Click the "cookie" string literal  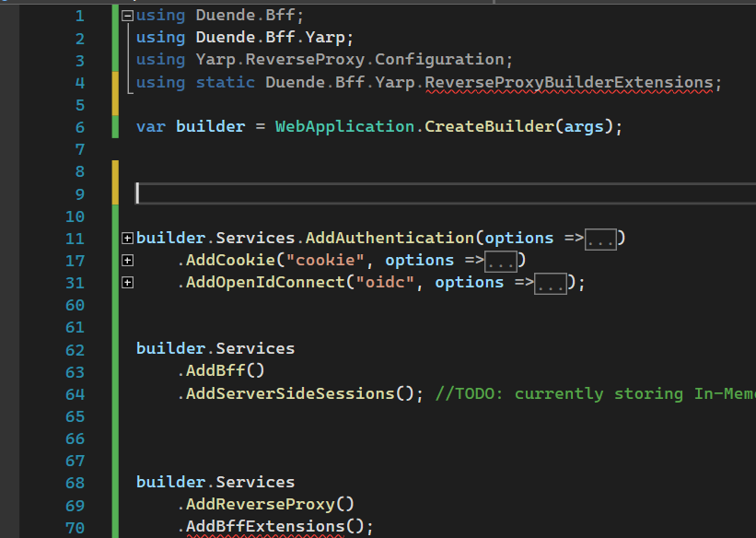point(325,261)
